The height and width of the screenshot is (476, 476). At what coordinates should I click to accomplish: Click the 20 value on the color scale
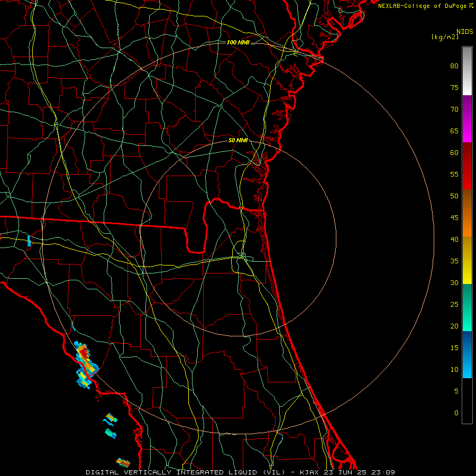pos(454,326)
